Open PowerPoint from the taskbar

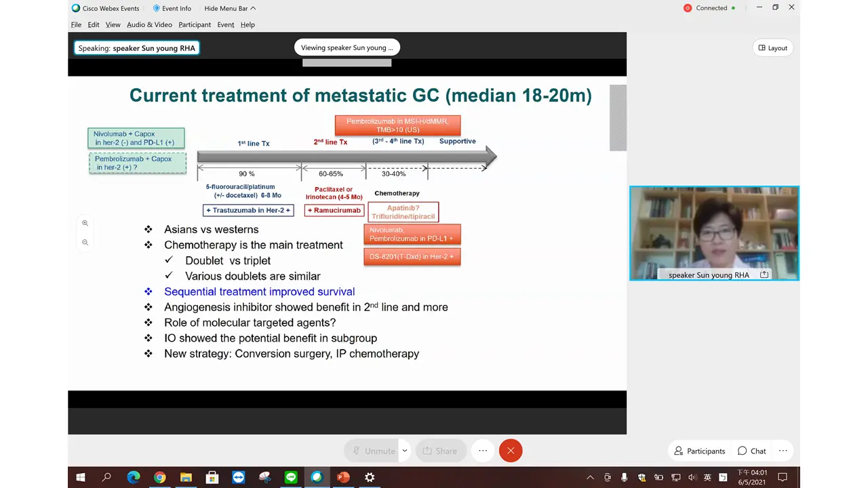coord(343,477)
